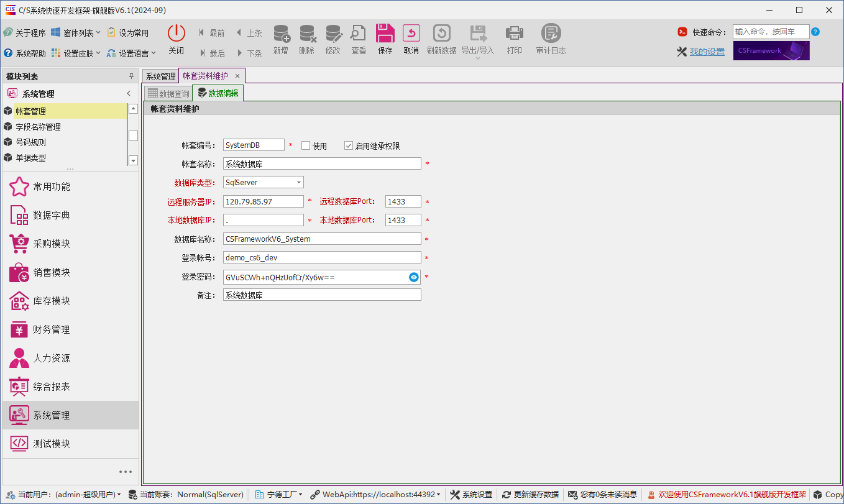The height and width of the screenshot is (504, 844).
Task: Select 单据类型 in module list
Action: 65,158
